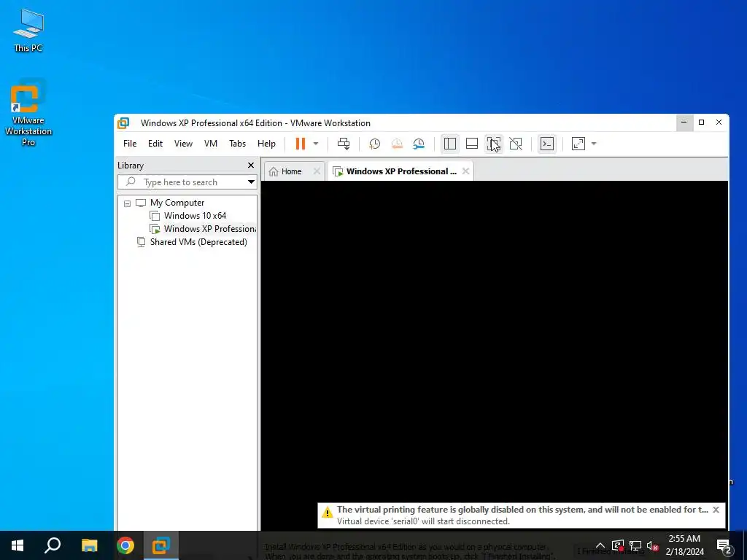Toggle the console view icon
This screenshot has height=560, width=747.
click(547, 144)
